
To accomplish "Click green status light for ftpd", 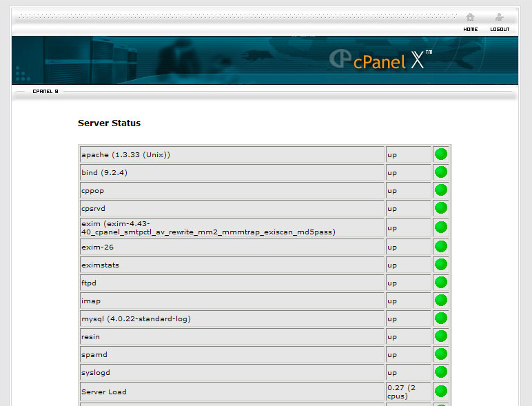I will 441,283.
